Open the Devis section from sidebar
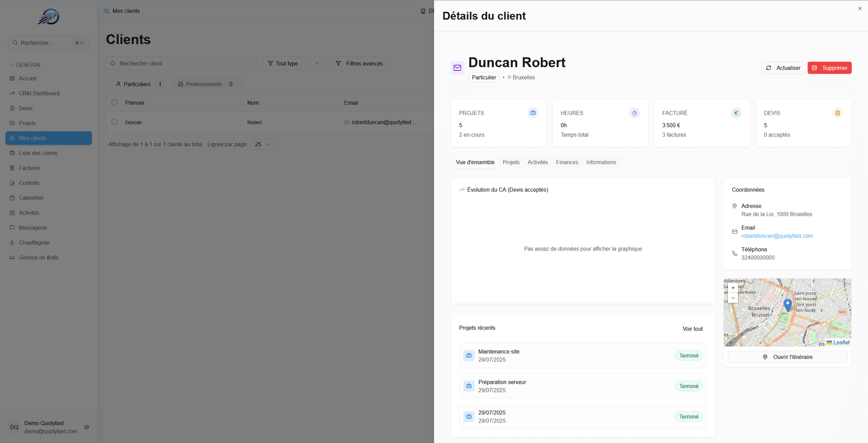 pyautogui.click(x=26, y=108)
